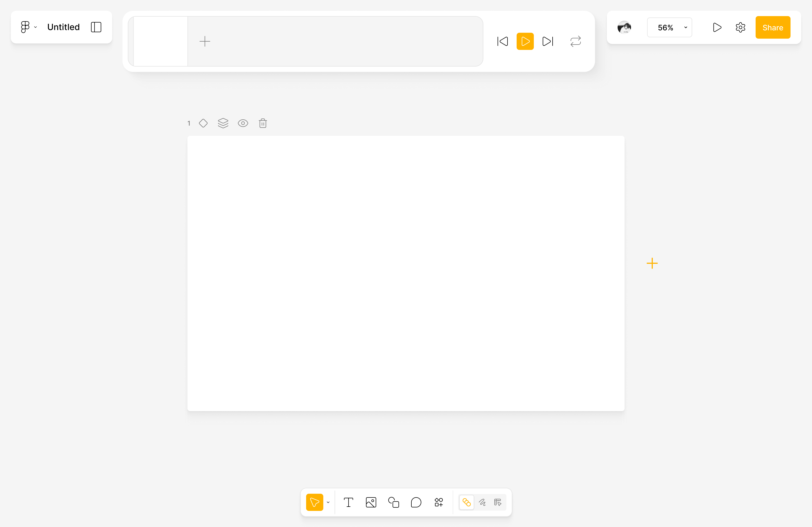Open the slide layers stack icon
The image size is (812, 527).
pos(223,123)
